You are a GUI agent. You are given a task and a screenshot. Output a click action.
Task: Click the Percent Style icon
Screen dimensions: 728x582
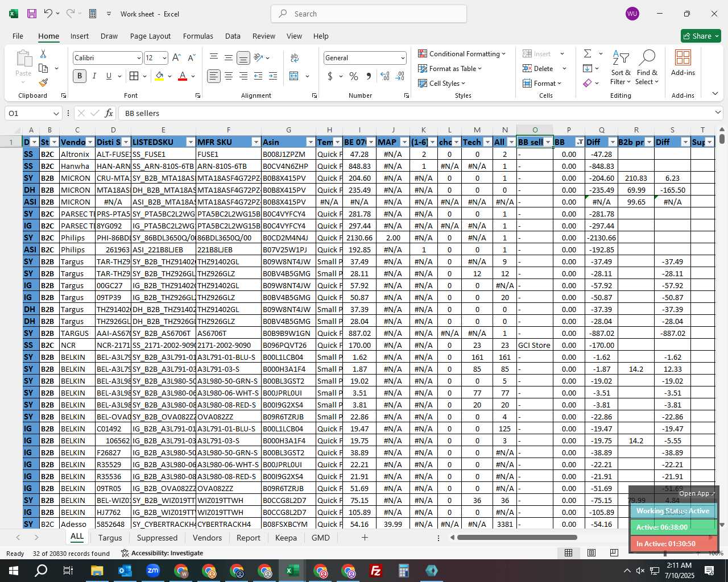pyautogui.click(x=354, y=76)
